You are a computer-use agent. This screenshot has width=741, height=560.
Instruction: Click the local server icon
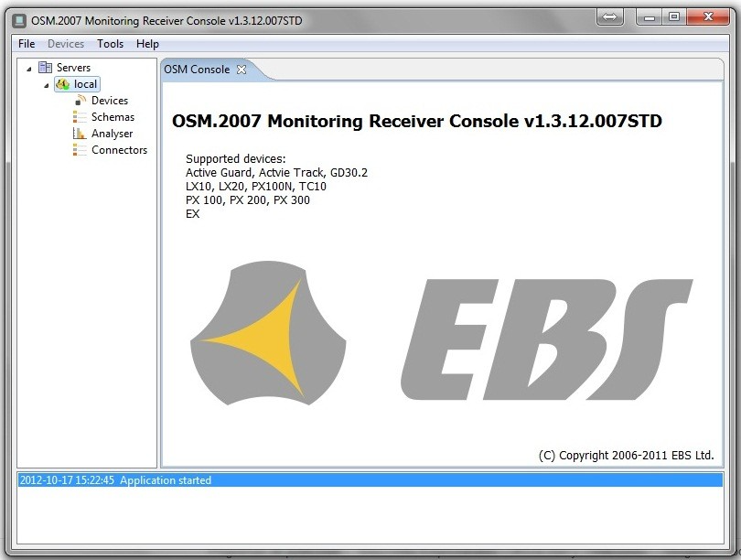tap(62, 84)
